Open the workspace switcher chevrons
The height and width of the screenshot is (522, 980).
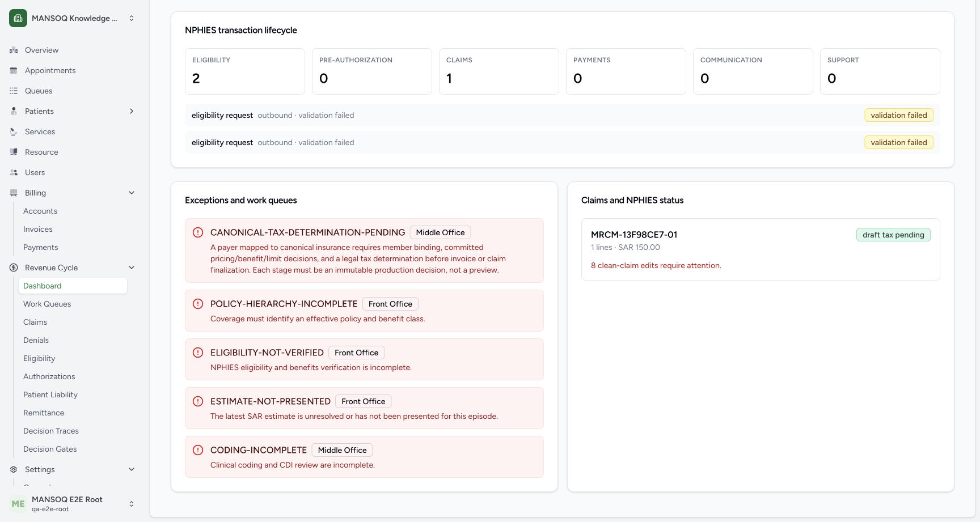[x=132, y=18]
